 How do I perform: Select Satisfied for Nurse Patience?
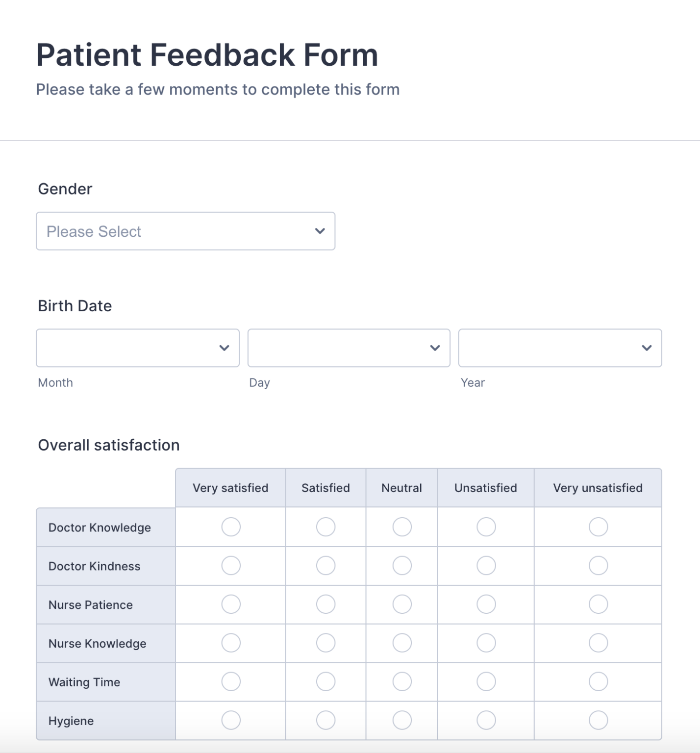325,604
